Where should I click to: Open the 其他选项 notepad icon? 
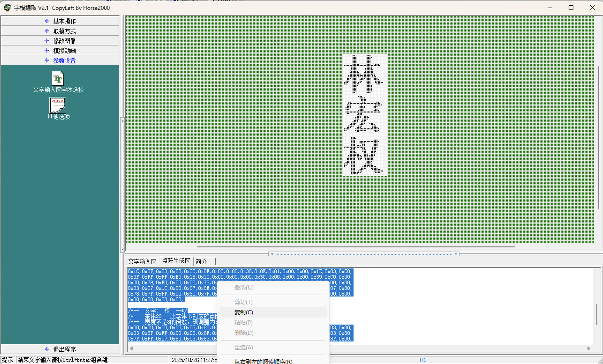tap(58, 105)
